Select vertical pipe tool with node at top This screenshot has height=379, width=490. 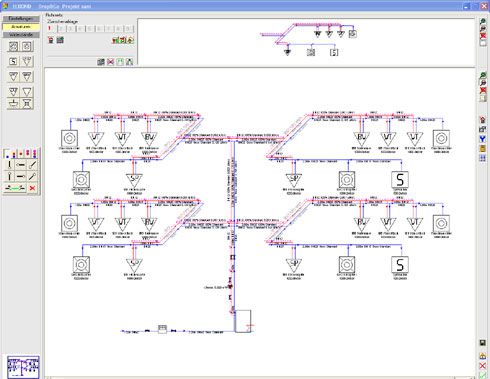pyautogui.click(x=9, y=176)
